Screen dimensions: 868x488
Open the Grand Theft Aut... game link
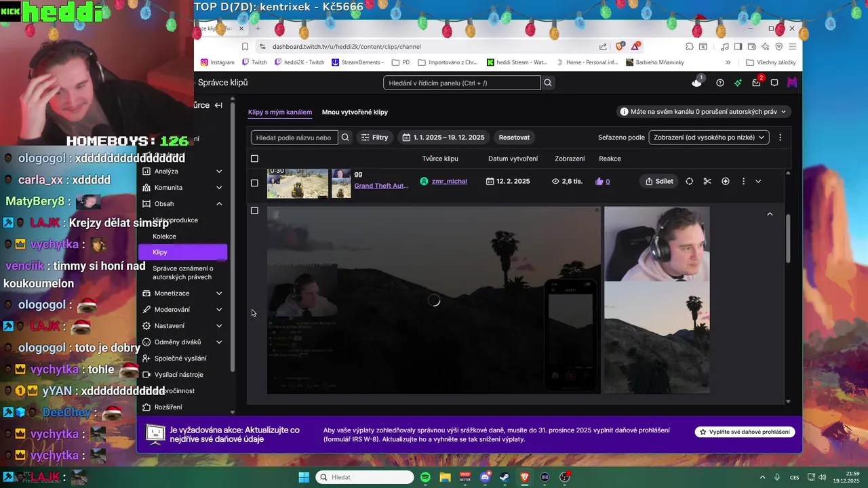pyautogui.click(x=381, y=186)
